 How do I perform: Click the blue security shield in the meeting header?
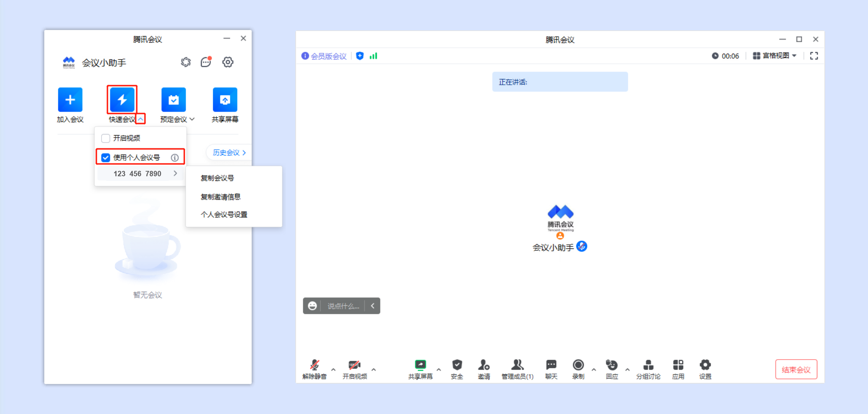(x=360, y=56)
